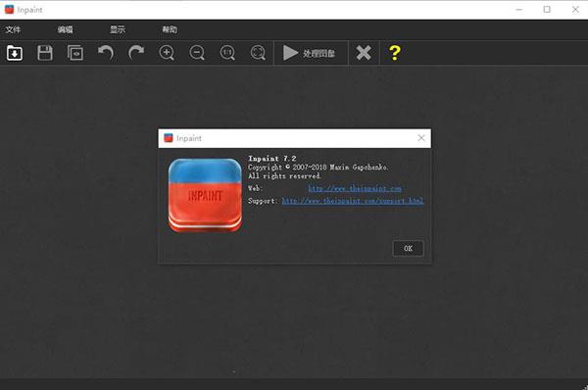
Task: Open an image with the folder icon
Action: [x=15, y=53]
